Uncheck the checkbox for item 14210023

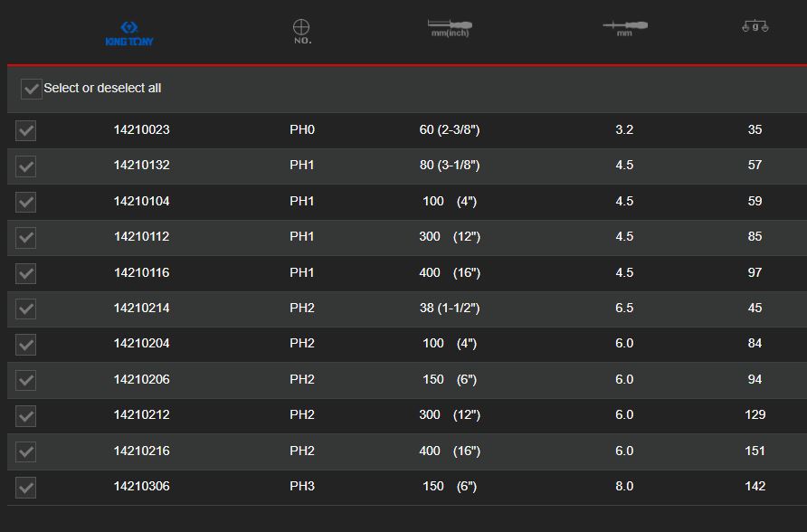(x=26, y=130)
